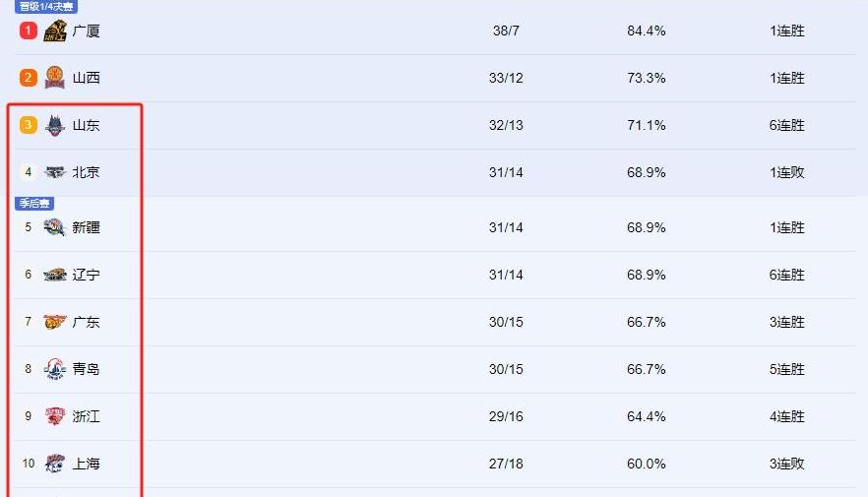Screen dimensions: 868x497
Task: Click the 广东 team logo
Action: (55, 322)
